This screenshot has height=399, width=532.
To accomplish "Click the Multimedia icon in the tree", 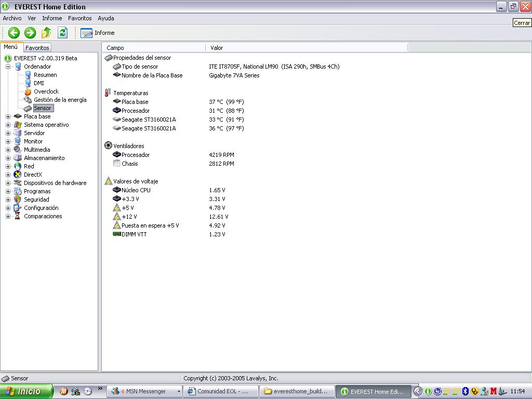I will pyautogui.click(x=18, y=150).
